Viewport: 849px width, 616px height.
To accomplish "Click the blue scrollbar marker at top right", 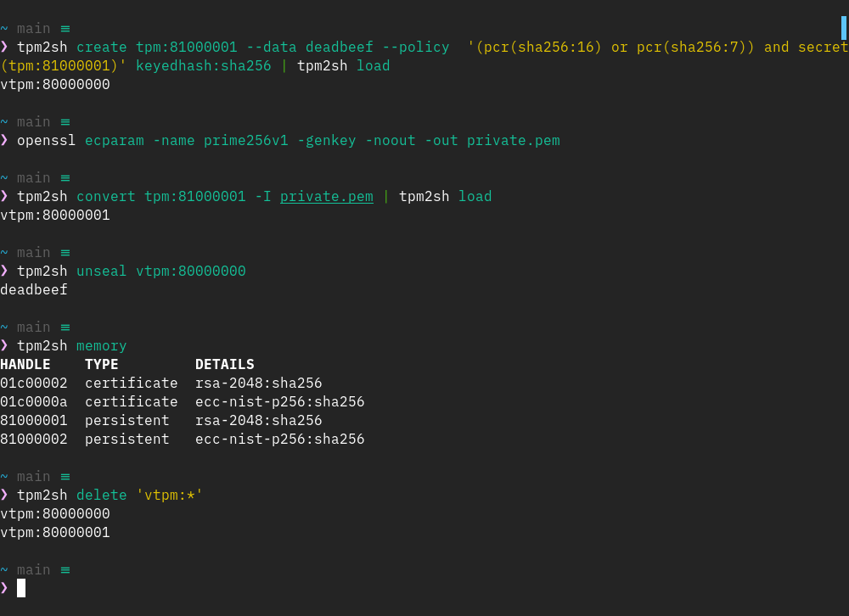I will 843,28.
